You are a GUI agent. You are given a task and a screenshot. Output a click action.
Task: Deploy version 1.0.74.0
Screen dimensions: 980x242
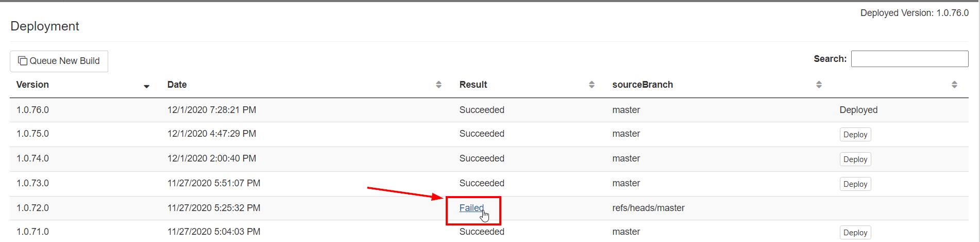click(x=855, y=159)
